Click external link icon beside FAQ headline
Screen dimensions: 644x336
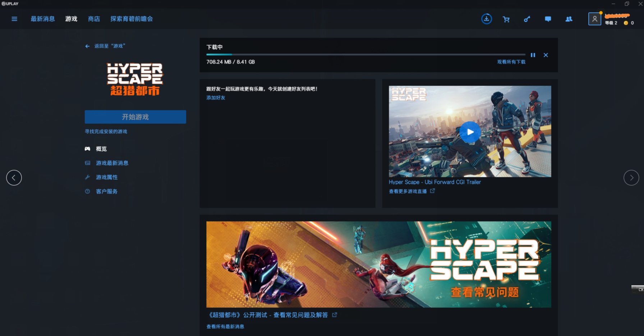pos(335,315)
